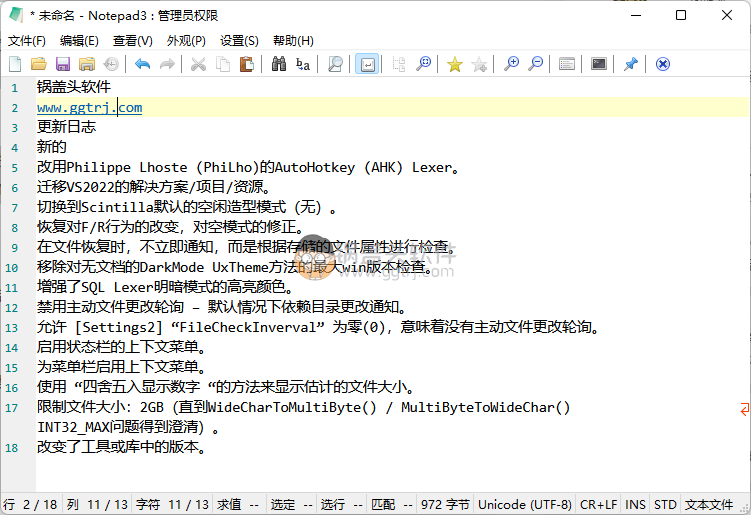
Task: Click the Notepad3 app icon in title bar
Action: 16,15
